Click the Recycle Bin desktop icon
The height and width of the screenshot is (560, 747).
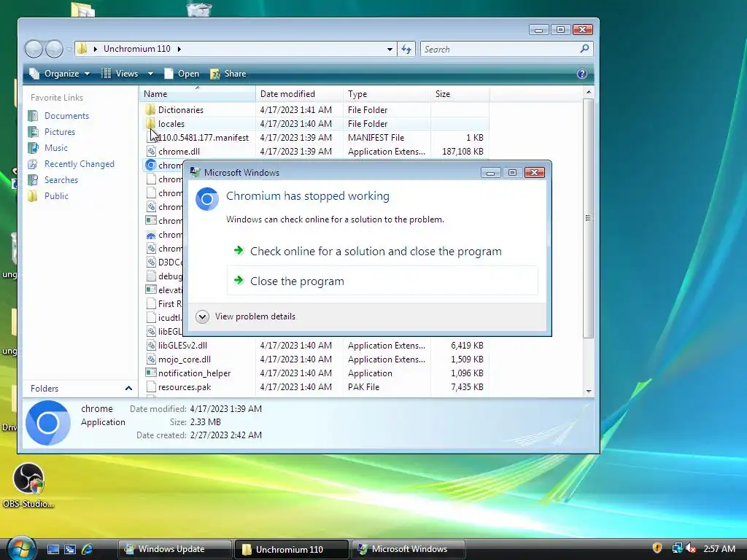[x=199, y=9]
